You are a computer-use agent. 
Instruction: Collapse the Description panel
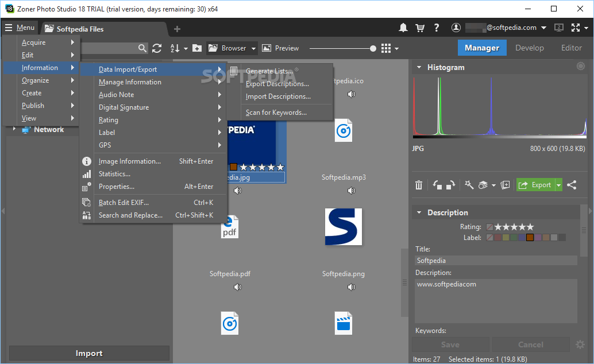point(419,212)
